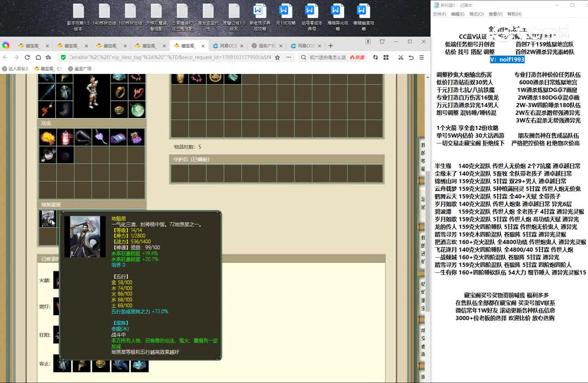The width and height of the screenshot is (588, 383).
Task: Go to the browser home page
Action: pyautogui.click(x=38, y=57)
